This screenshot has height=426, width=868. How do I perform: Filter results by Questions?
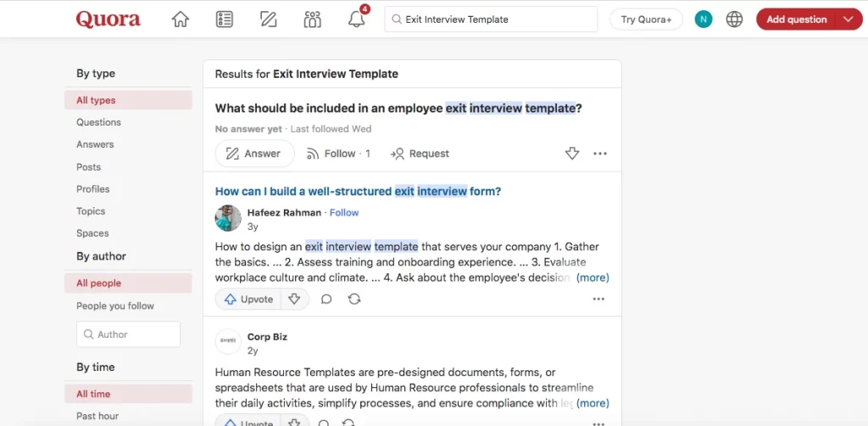coord(98,122)
